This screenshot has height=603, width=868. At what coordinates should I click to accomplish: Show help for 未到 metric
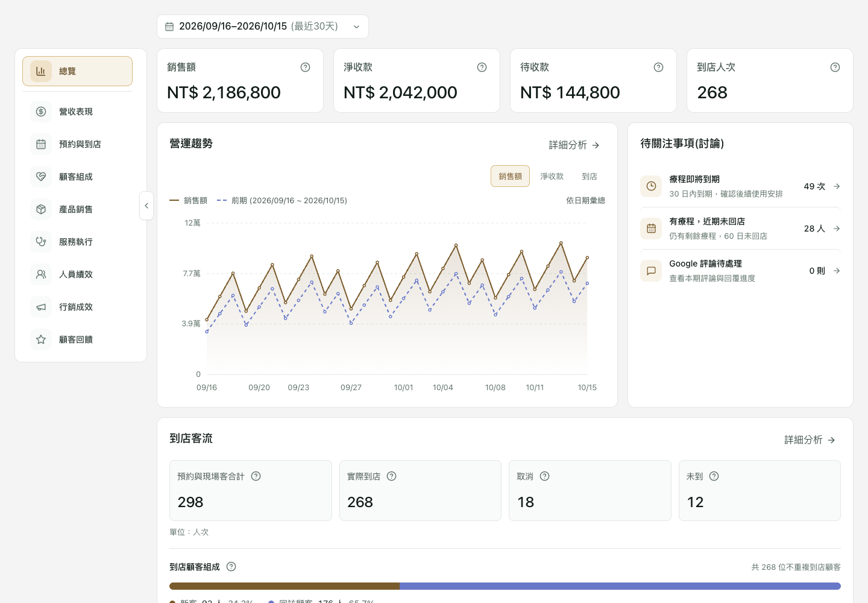coord(714,476)
